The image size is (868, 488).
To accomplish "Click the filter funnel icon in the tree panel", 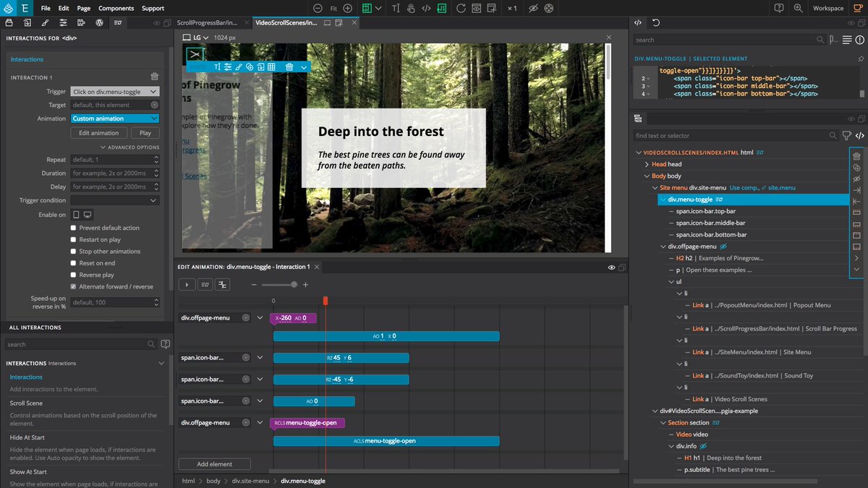I will (x=846, y=135).
